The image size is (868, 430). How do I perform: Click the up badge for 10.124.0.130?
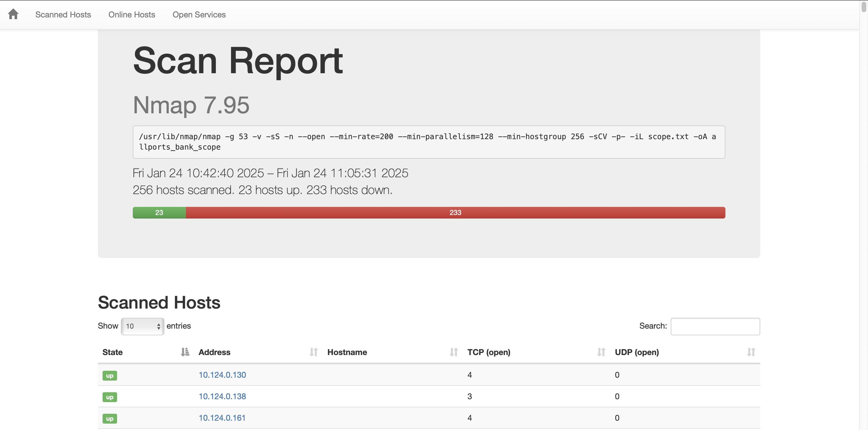110,375
